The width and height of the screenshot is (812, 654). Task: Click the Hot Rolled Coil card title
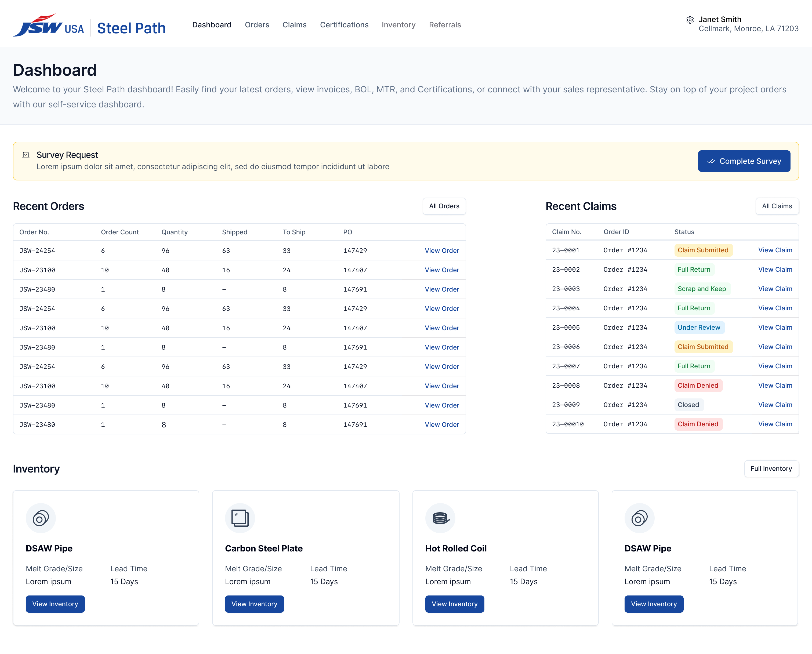click(x=456, y=548)
